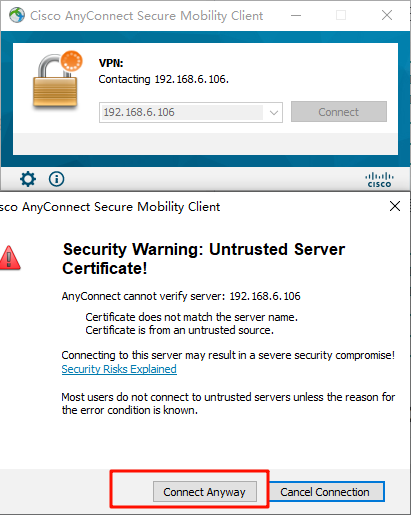Open the Security Risks Explained link
Screen dimensions: 411x515
click(x=119, y=369)
